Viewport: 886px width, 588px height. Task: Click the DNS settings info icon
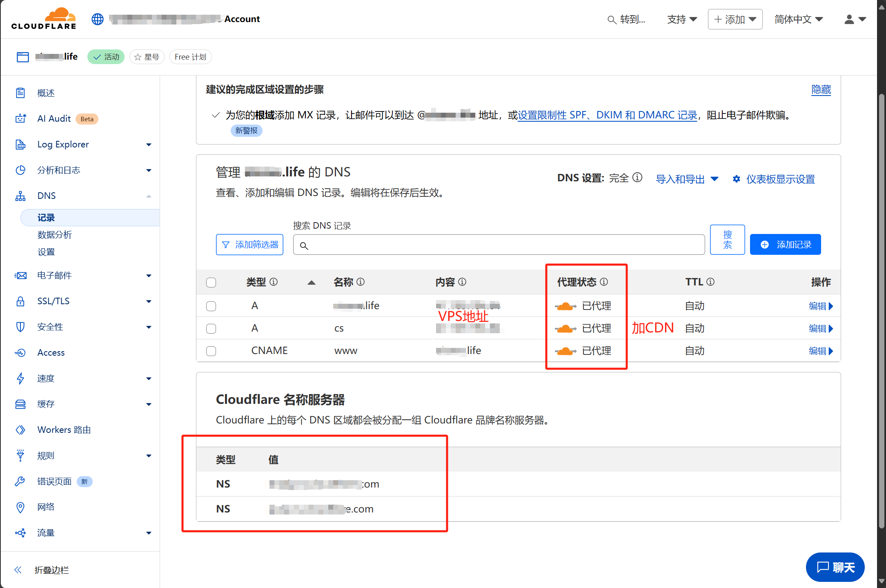click(x=637, y=178)
